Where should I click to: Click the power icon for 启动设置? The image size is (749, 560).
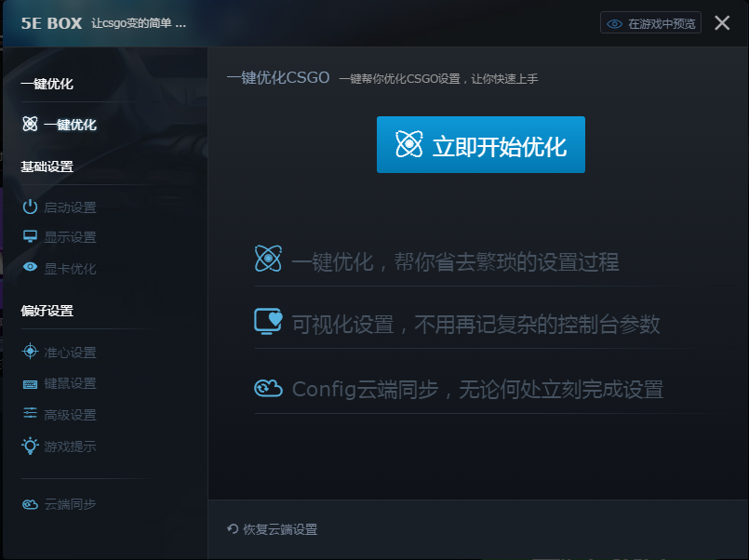click(30, 207)
